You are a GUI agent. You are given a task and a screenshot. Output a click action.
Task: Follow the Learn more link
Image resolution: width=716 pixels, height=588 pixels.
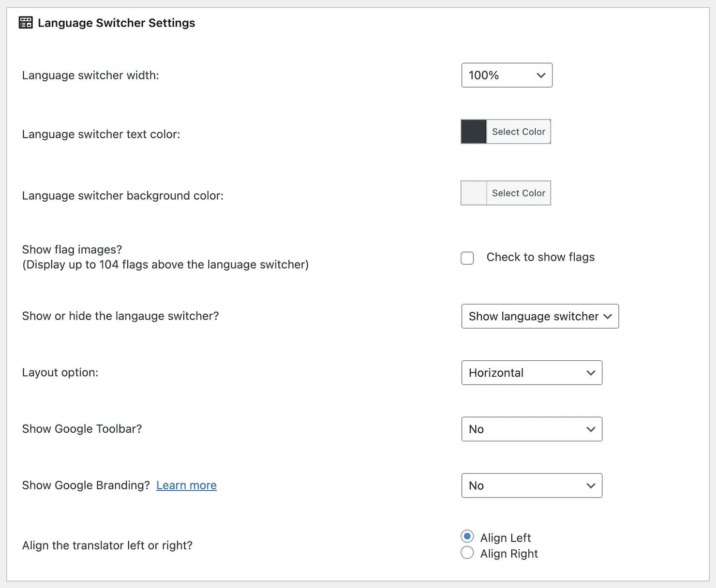tap(186, 485)
